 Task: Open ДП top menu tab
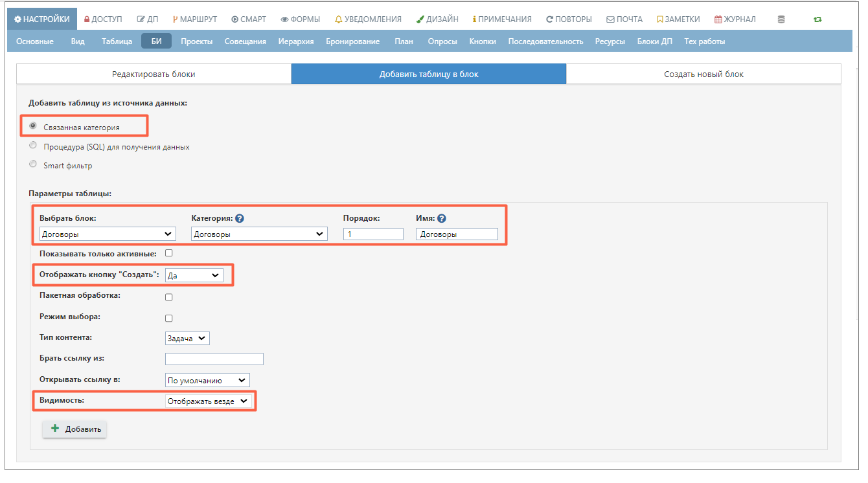point(148,19)
